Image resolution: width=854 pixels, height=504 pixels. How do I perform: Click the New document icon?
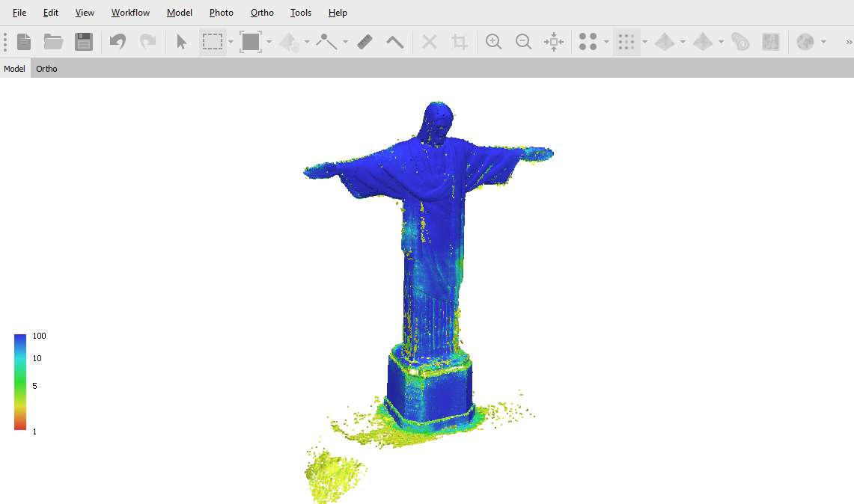click(x=24, y=42)
